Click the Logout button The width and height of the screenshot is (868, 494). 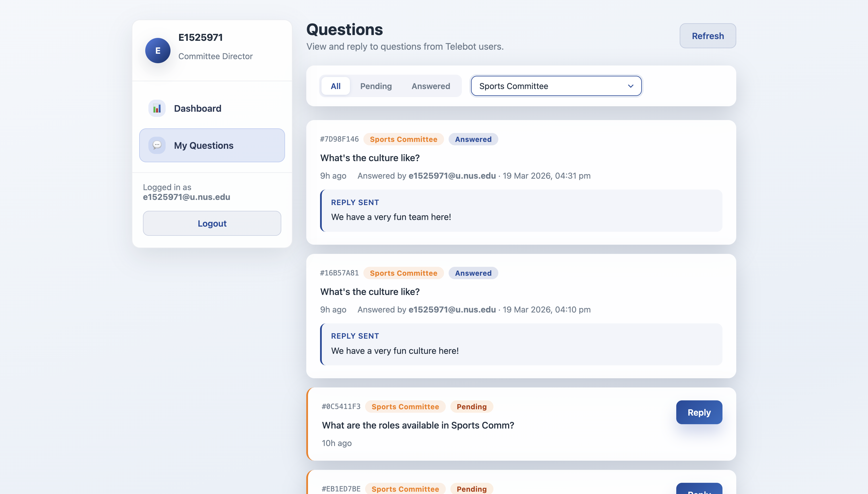212,223
